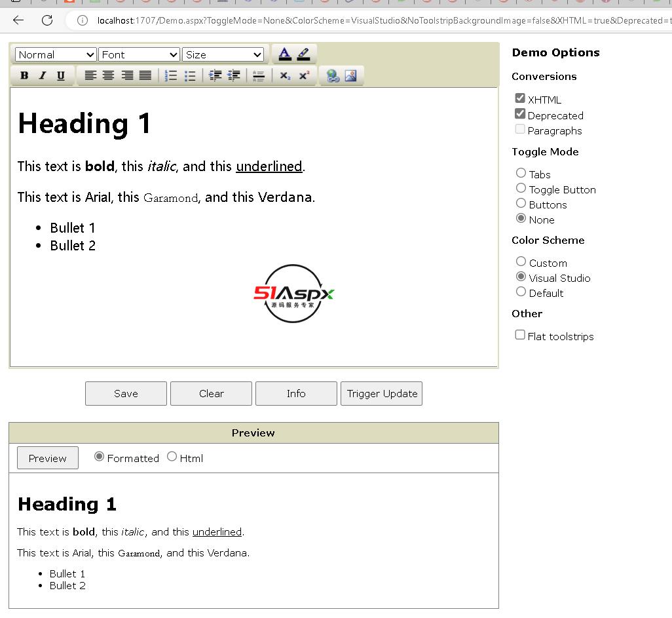Expand the Font dropdown
Screen dimensions: 672x618
(x=139, y=54)
